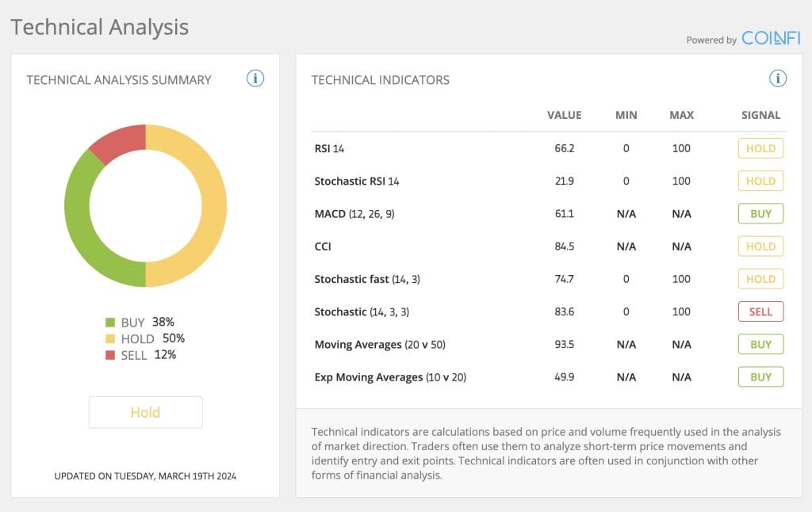Click the CCI indicator label
Image resolution: width=812 pixels, height=512 pixels.
321,246
